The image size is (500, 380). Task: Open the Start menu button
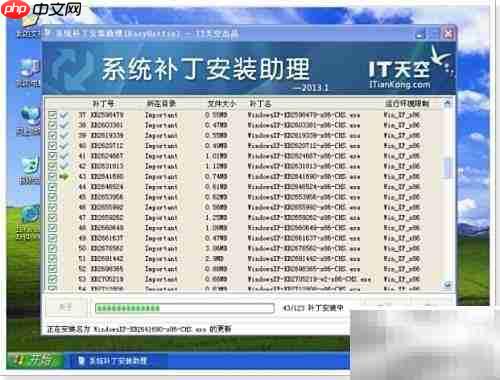[x=35, y=360]
